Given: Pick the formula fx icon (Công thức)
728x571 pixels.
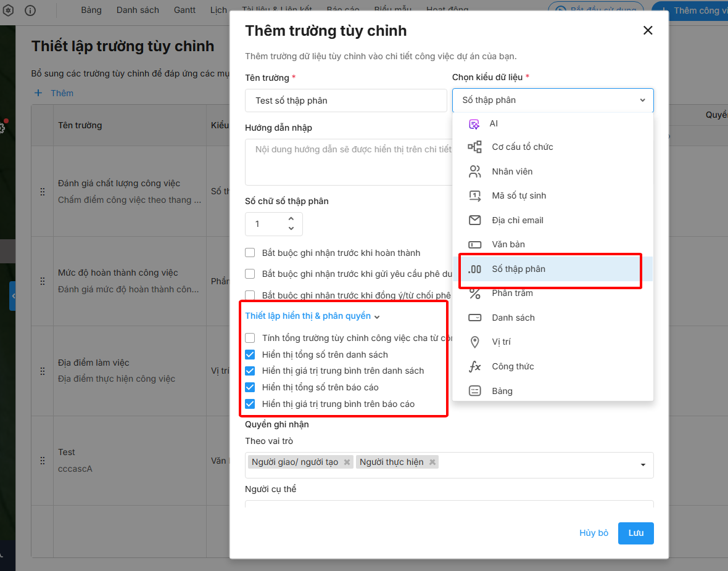Looking at the screenshot, I should pos(474,366).
